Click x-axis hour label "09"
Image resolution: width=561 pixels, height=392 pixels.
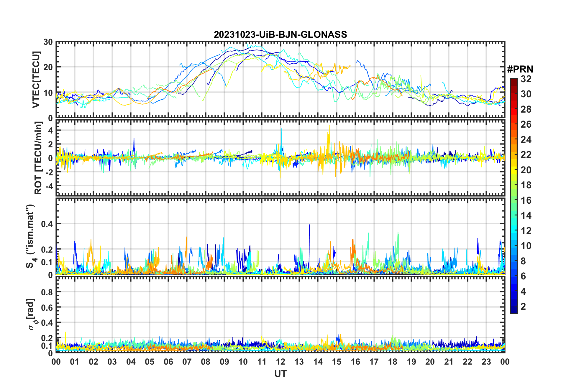click(x=224, y=361)
